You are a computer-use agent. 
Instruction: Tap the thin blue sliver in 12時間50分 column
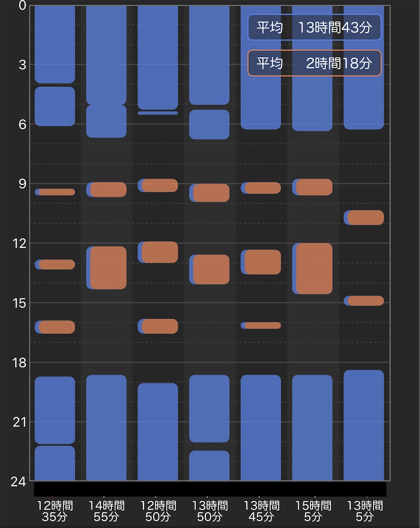pyautogui.click(x=158, y=113)
